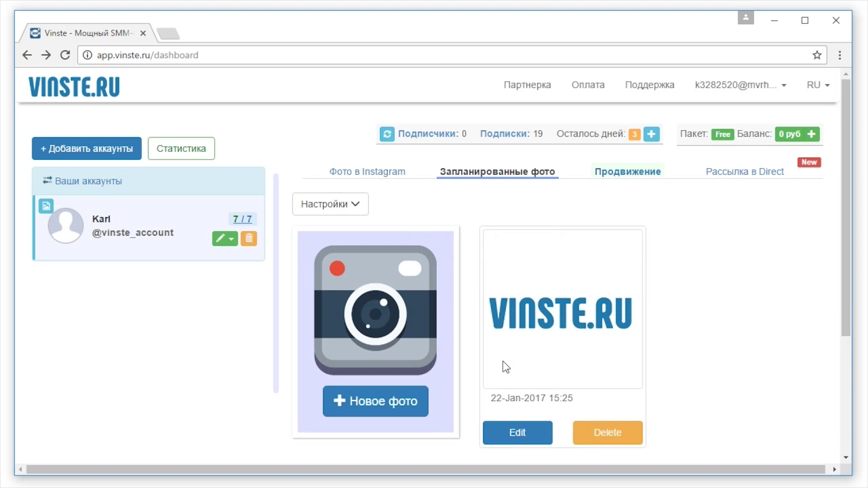Click the Статистика button
The height and width of the screenshot is (488, 868).
(x=181, y=148)
